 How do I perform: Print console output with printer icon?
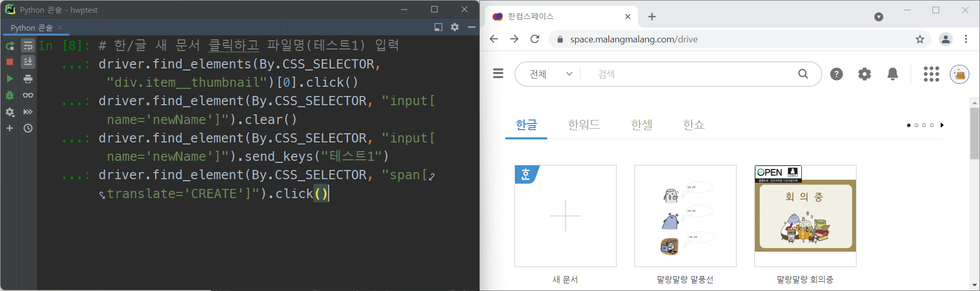28,79
